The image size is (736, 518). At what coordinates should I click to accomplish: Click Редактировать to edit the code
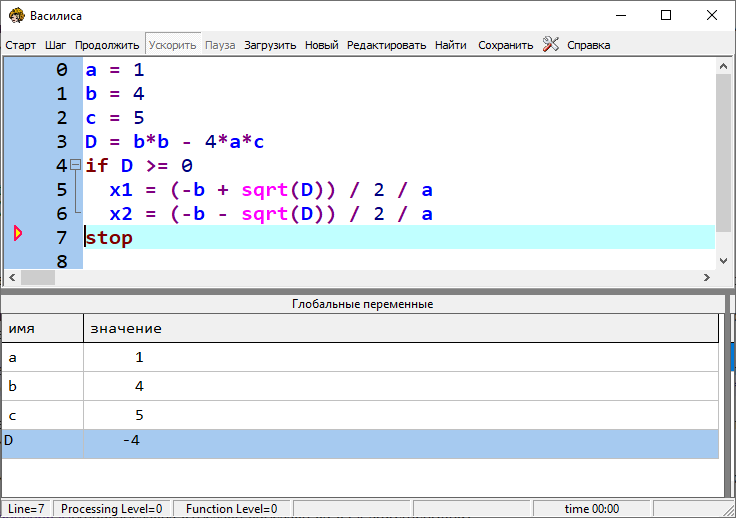[x=386, y=45]
